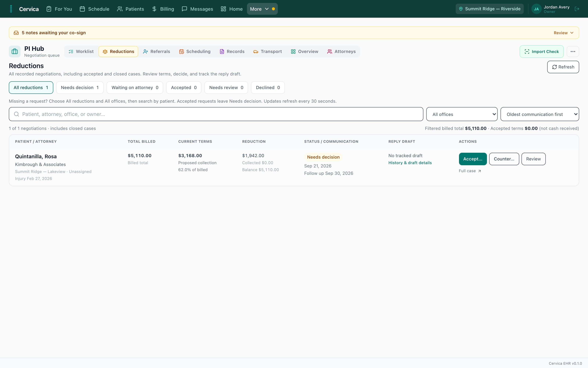This screenshot has width=588, height=368.
Task: Filter by Needs review
Action: click(x=226, y=88)
